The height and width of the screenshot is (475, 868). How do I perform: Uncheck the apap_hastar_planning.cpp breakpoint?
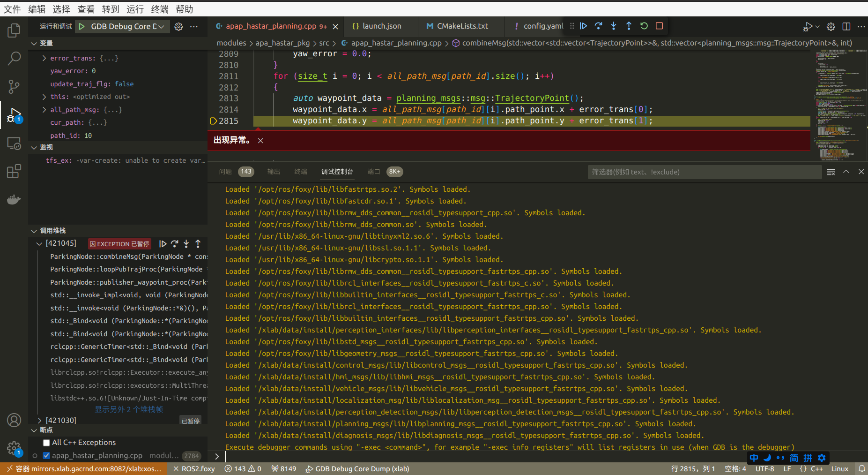(x=46, y=455)
